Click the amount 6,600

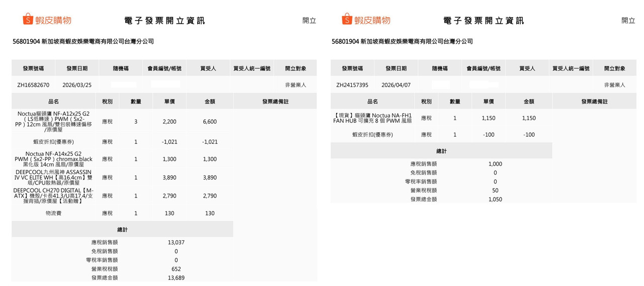(x=210, y=122)
